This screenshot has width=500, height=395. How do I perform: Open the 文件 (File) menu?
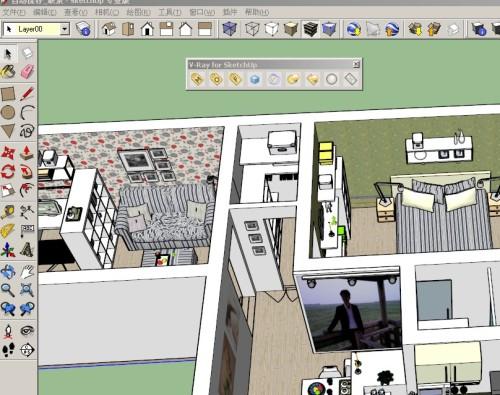coord(14,13)
